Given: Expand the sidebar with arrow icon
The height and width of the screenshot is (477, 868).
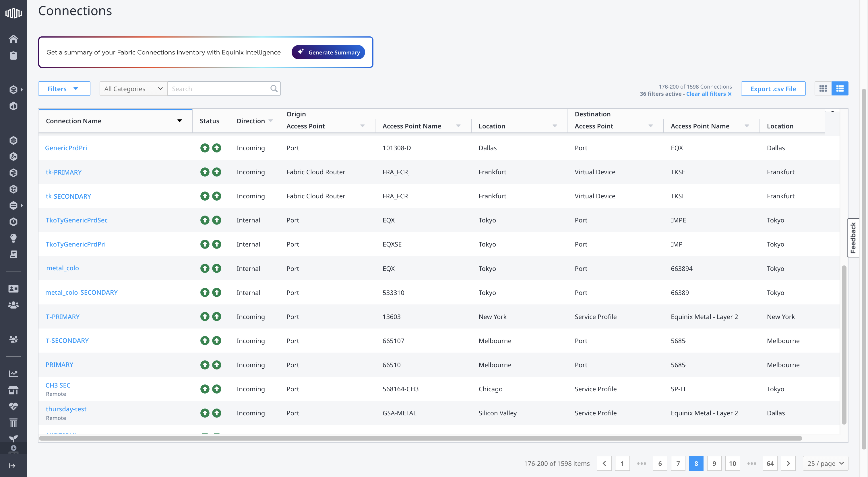Looking at the screenshot, I should [12, 466].
